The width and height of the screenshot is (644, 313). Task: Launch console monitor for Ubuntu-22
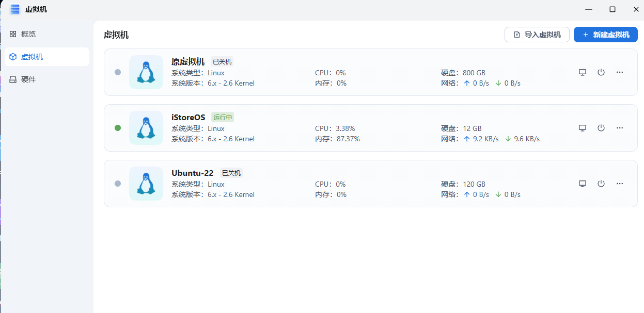[x=583, y=184]
